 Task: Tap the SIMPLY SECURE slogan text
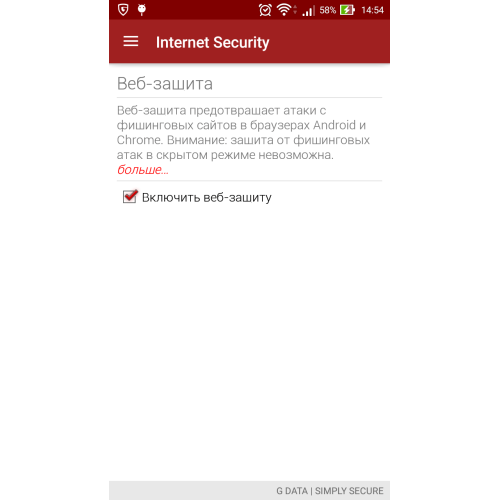pyautogui.click(x=349, y=491)
